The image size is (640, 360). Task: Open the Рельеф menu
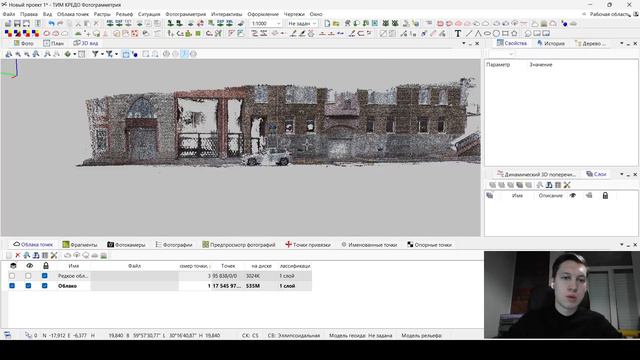124,14
